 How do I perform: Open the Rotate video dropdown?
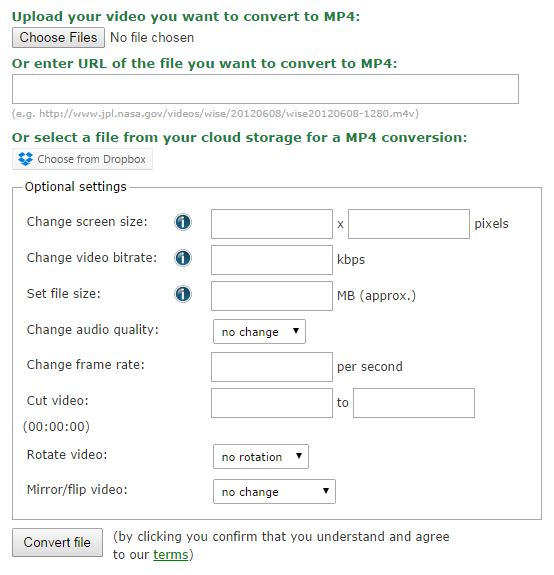[x=261, y=457]
